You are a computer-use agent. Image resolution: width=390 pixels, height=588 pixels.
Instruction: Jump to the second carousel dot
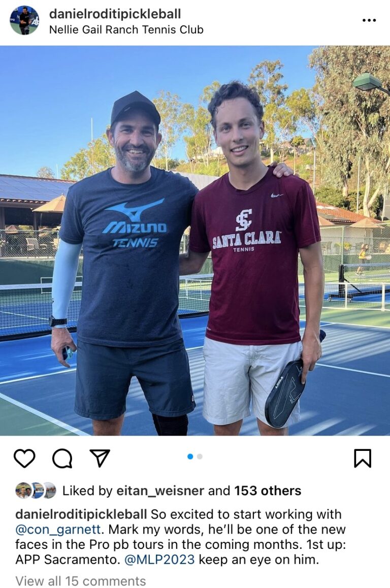click(200, 456)
